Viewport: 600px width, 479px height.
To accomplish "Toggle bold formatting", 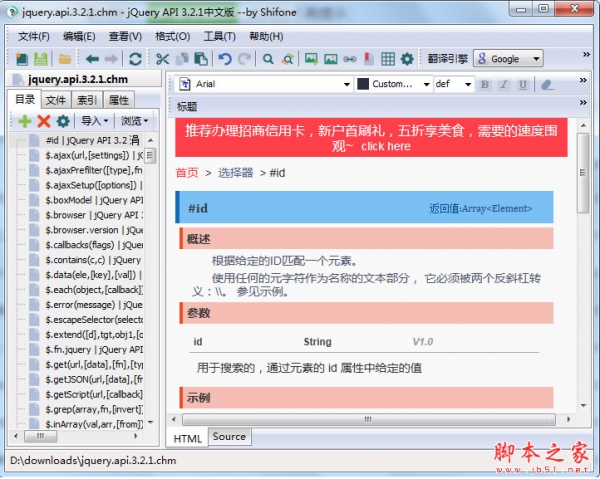I will 484,84.
